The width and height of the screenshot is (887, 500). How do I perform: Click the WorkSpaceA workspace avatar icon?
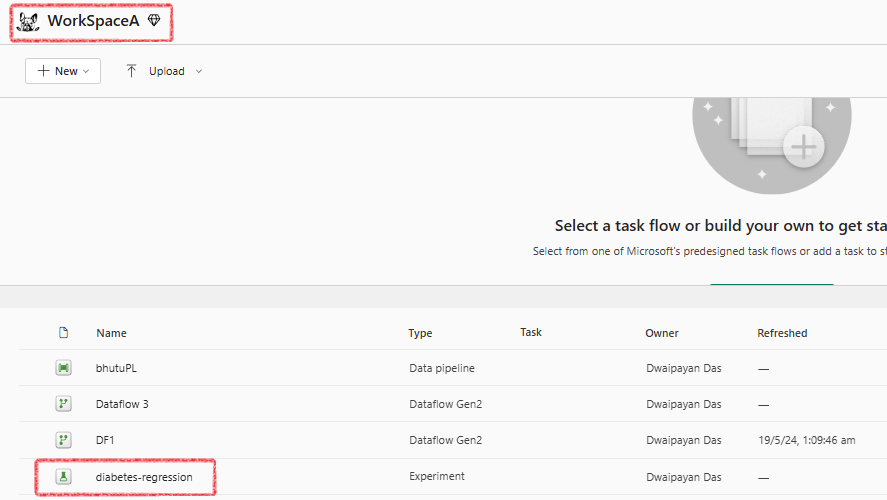coord(28,21)
